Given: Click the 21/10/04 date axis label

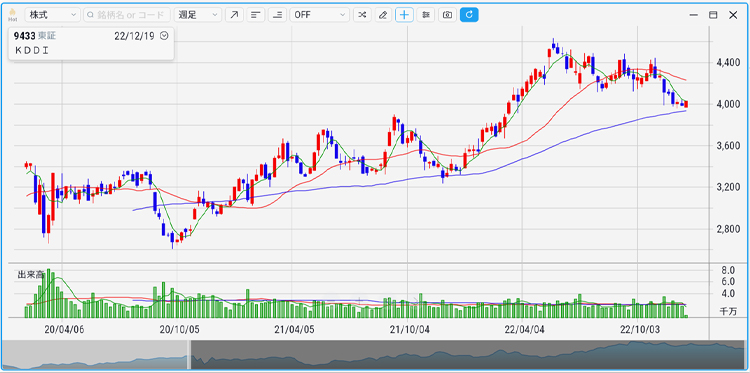Looking at the screenshot, I should click(409, 329).
